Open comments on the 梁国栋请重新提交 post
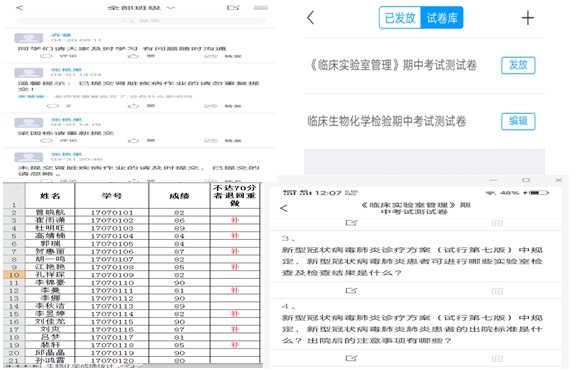 tap(59, 140)
